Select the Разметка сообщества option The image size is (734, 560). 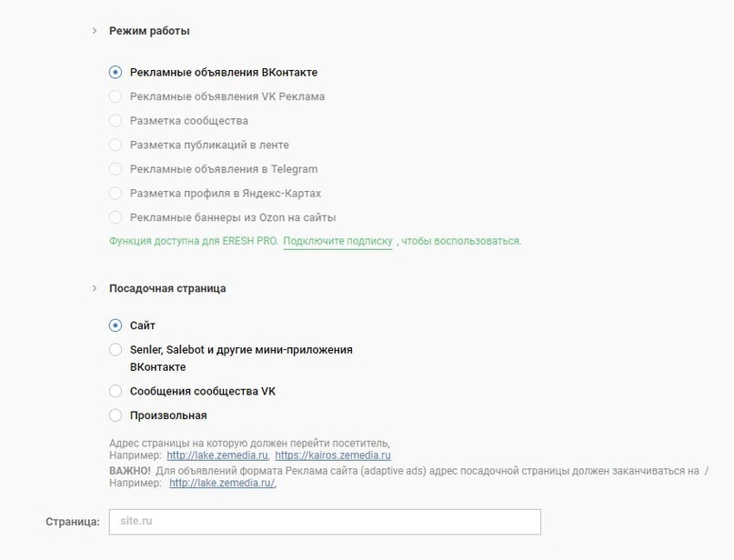pos(115,120)
